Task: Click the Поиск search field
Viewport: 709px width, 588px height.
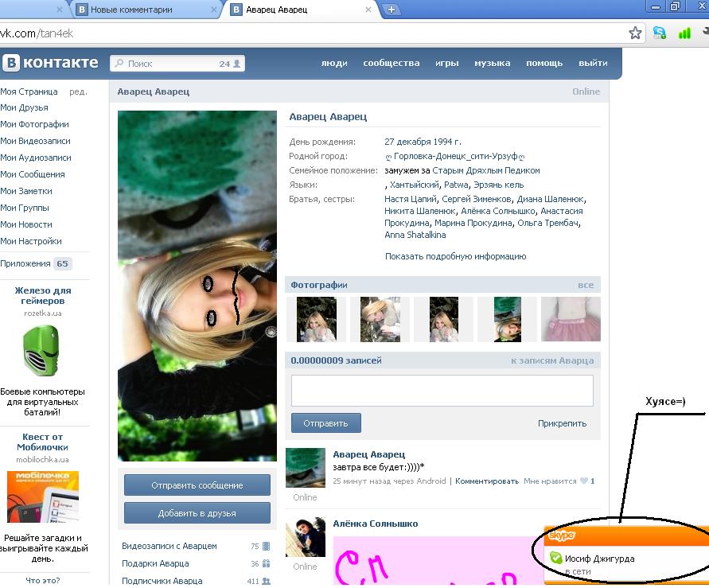Action: [177, 64]
